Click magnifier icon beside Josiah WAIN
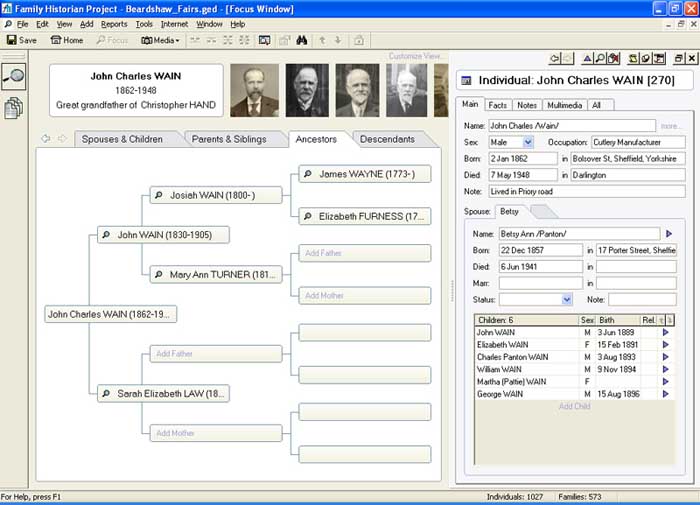 tap(158, 195)
